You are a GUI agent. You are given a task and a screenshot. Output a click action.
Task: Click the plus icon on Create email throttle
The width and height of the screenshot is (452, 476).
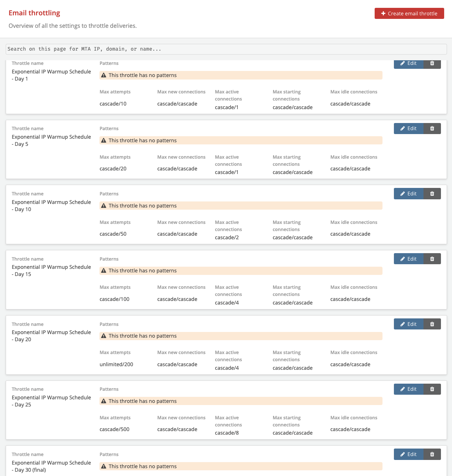(x=383, y=13)
